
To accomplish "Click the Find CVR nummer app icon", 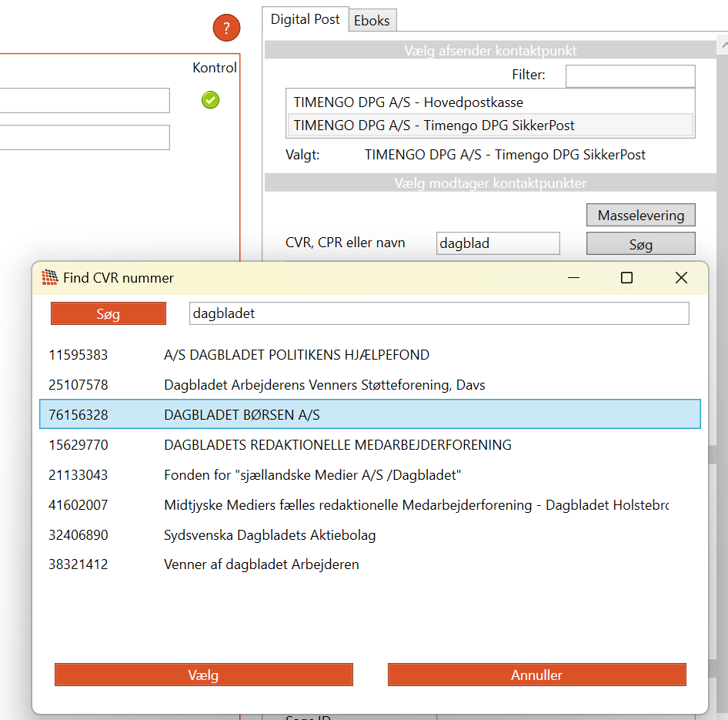I will tap(50, 278).
